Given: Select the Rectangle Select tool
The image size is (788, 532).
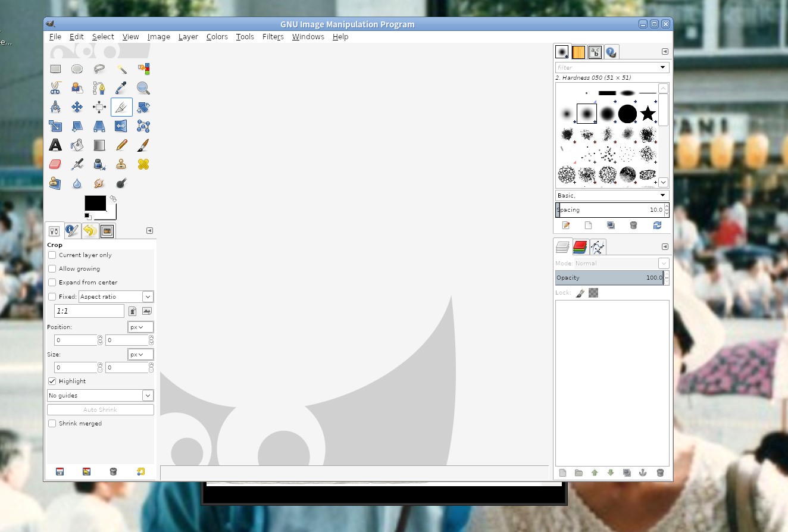Looking at the screenshot, I should pos(55,69).
